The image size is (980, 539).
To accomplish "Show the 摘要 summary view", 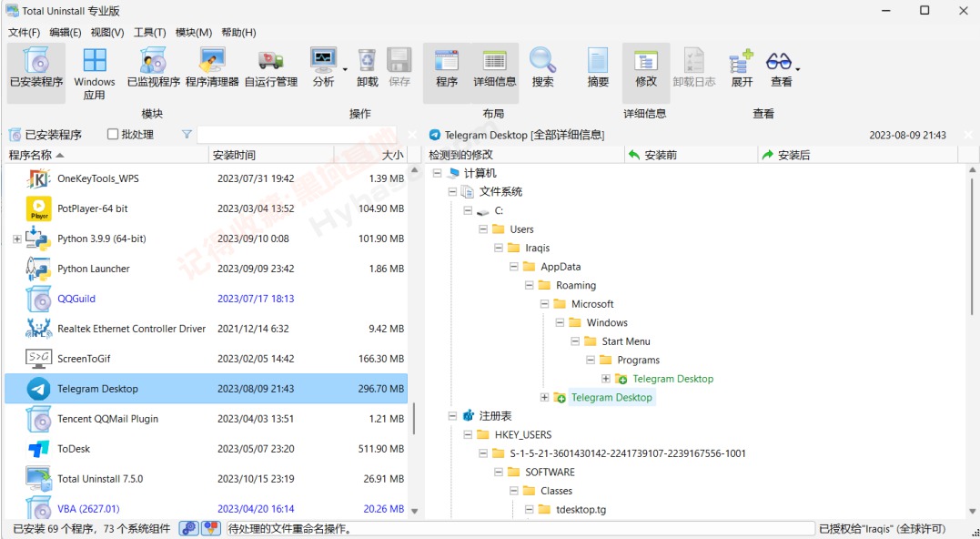I will [x=598, y=67].
